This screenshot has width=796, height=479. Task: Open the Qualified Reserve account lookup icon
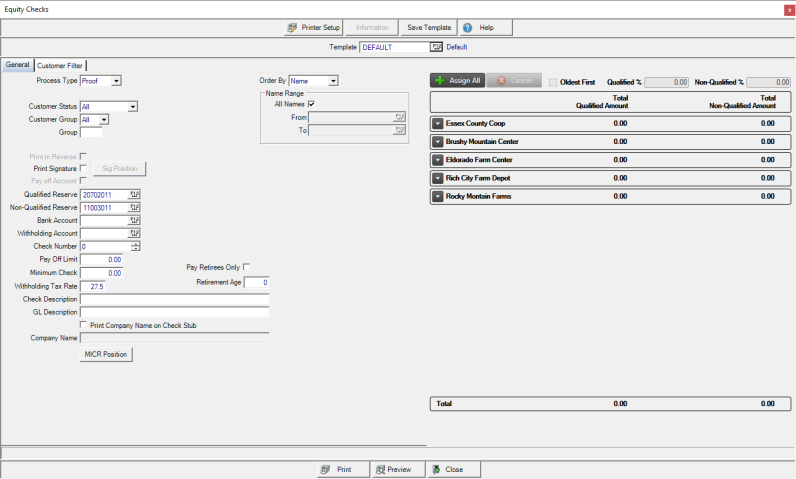point(135,194)
